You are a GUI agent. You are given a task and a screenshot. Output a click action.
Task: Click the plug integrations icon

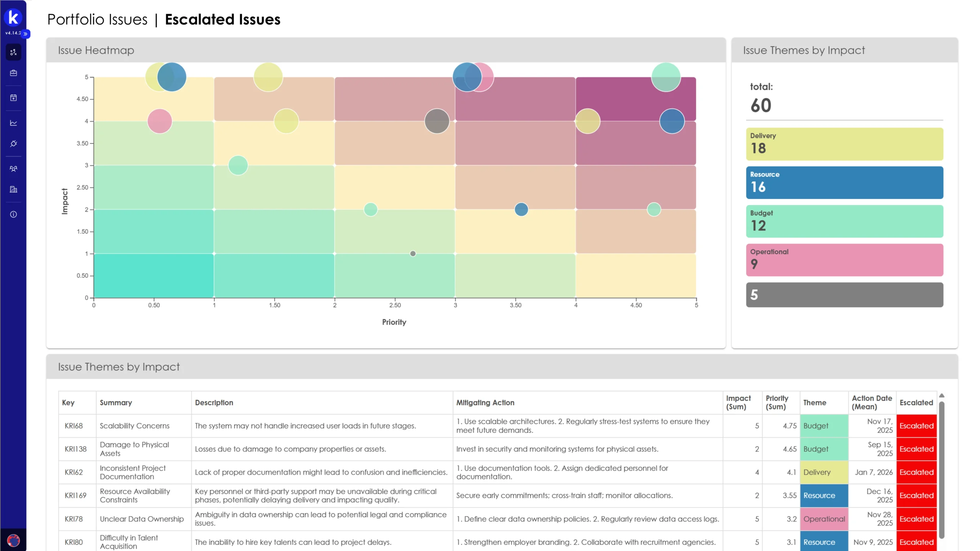pos(13,143)
